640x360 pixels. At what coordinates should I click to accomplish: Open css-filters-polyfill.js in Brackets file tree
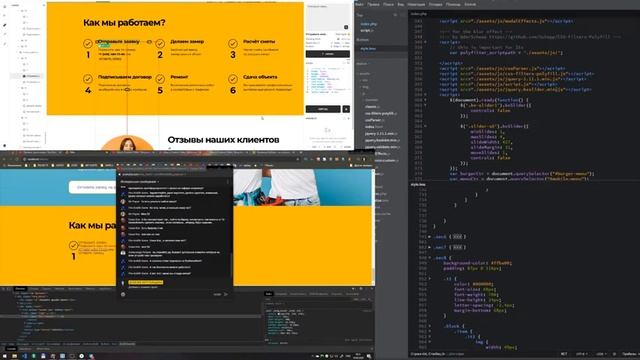point(380,113)
